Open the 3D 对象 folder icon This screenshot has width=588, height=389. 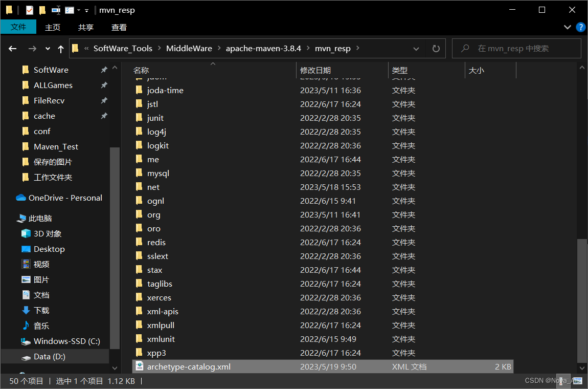coord(26,233)
